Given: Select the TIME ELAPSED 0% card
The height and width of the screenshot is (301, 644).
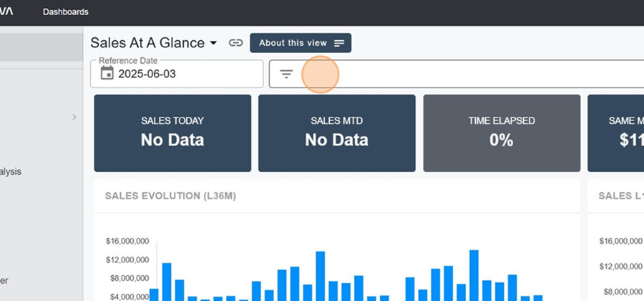Looking at the screenshot, I should click(x=502, y=133).
